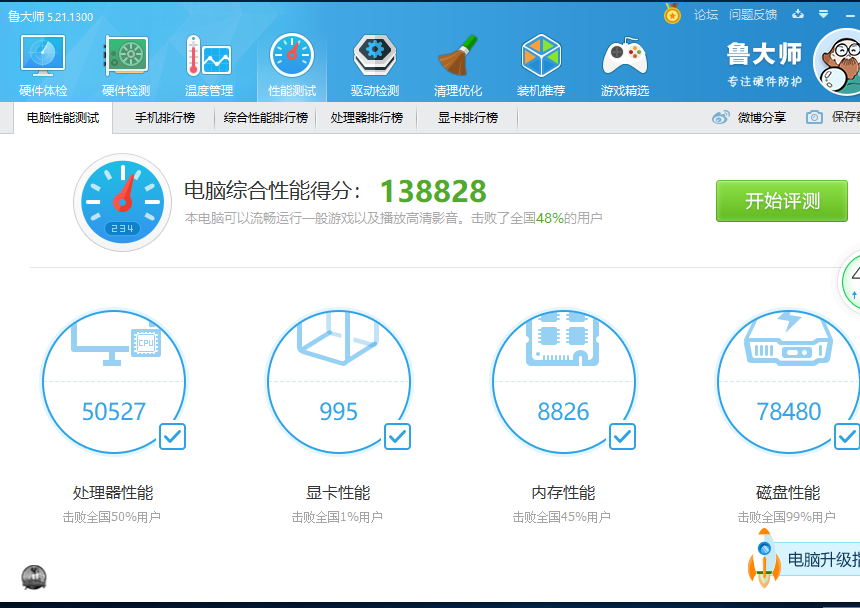Click the graphics card cube icon
The image size is (860, 608).
click(x=338, y=338)
